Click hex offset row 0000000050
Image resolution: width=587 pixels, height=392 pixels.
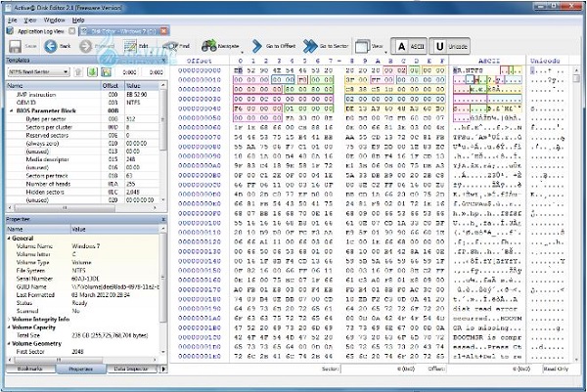tap(200, 118)
